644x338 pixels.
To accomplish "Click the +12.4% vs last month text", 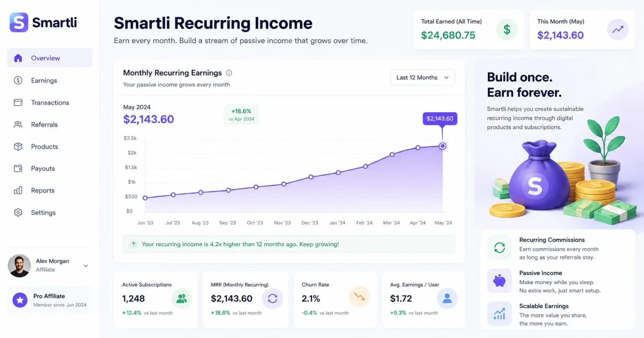I will point(147,313).
